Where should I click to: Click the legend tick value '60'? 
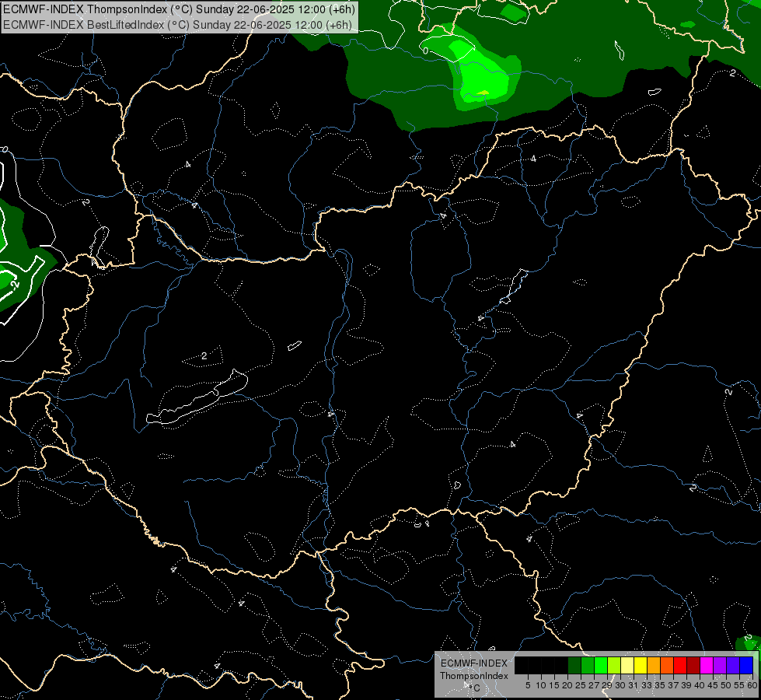pos(752,685)
